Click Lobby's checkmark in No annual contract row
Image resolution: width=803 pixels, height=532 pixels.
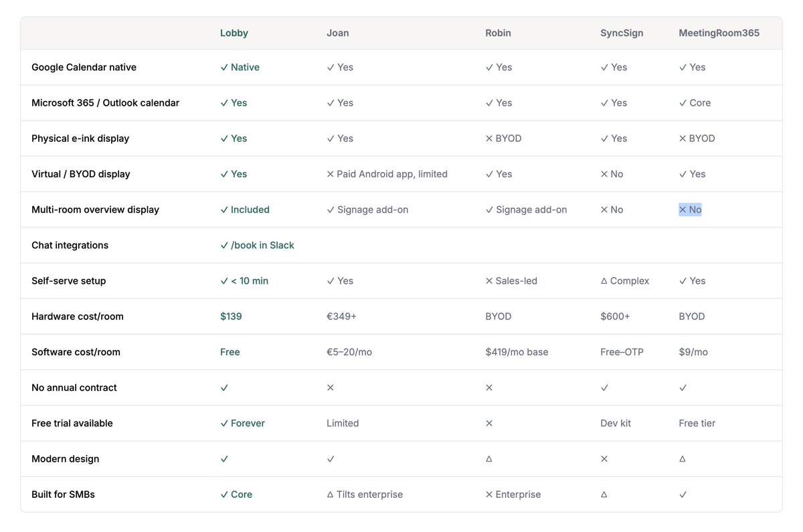click(x=224, y=387)
